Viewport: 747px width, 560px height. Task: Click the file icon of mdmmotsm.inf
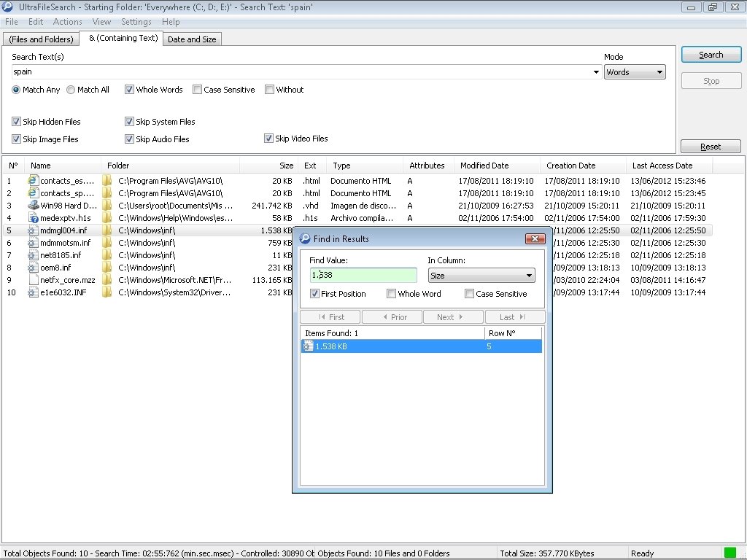33,242
